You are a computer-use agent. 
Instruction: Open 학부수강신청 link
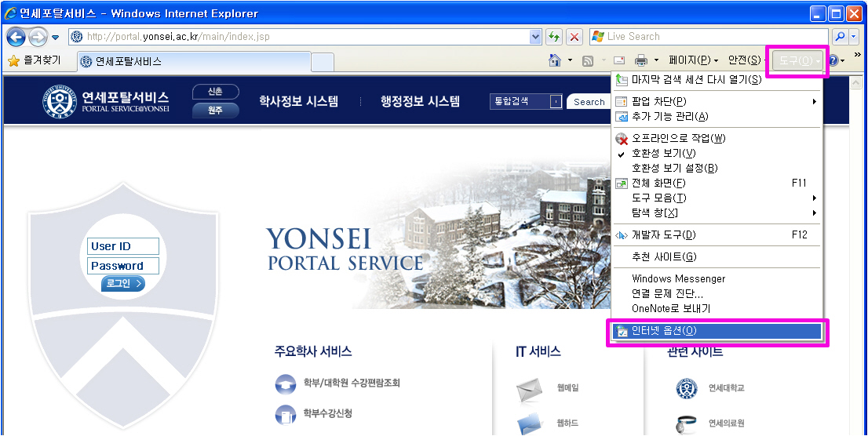[x=328, y=412]
